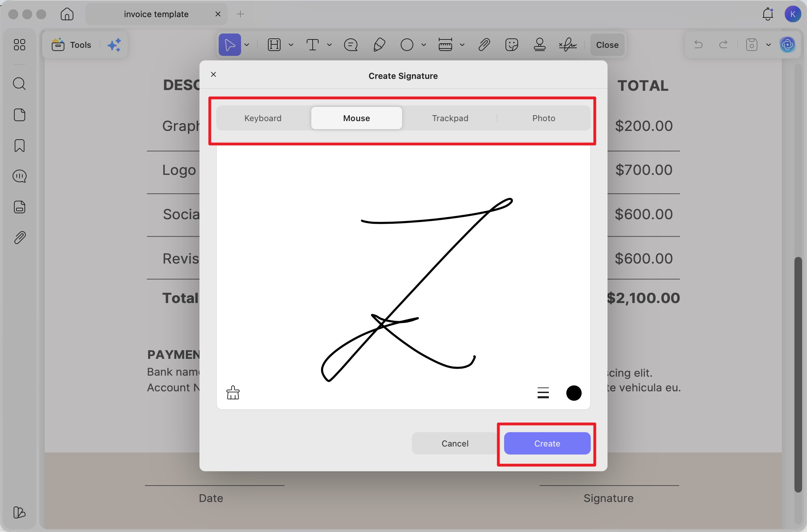Click the $200.00 total cell
This screenshot has width=807, height=532.
coord(644,126)
